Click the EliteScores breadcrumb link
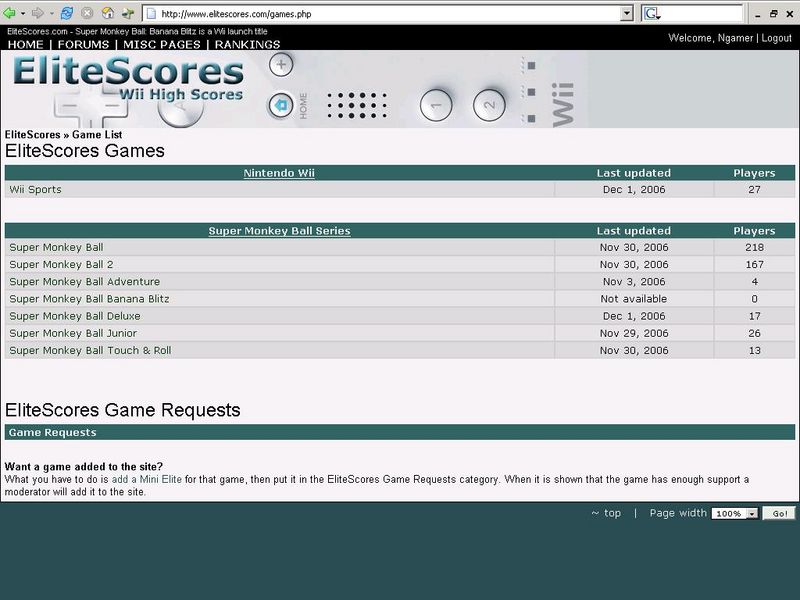This screenshot has width=800, height=600. tap(33, 135)
